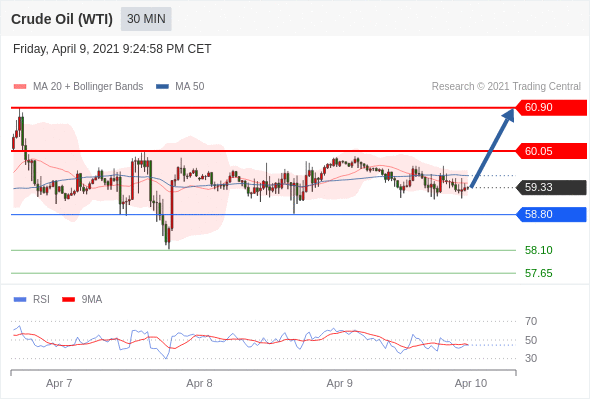This screenshot has width=590, height=400.
Task: Click the 57.65 support level label
Action: pos(538,273)
